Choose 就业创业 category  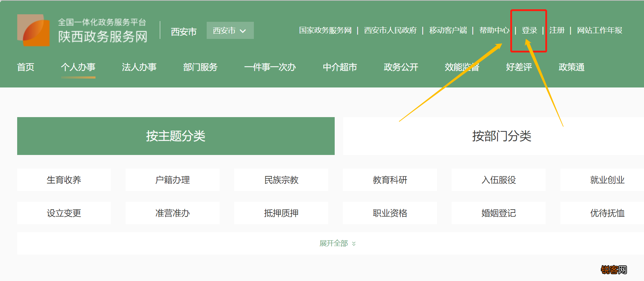602,180
